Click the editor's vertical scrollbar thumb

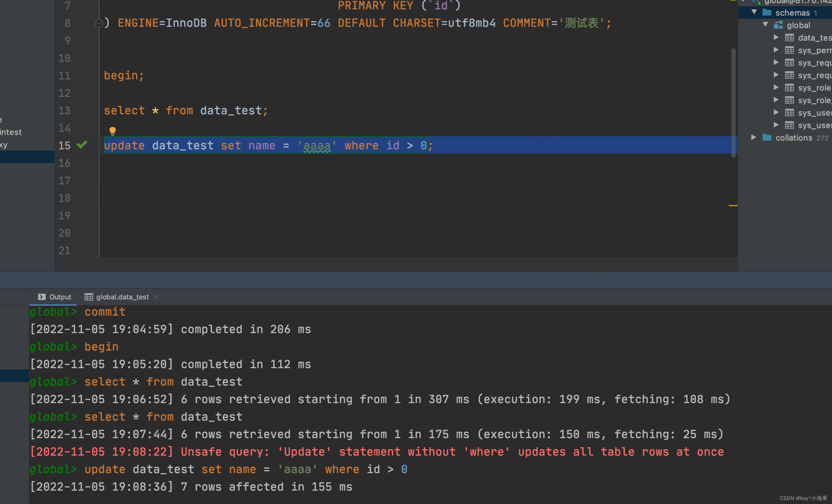(733, 103)
